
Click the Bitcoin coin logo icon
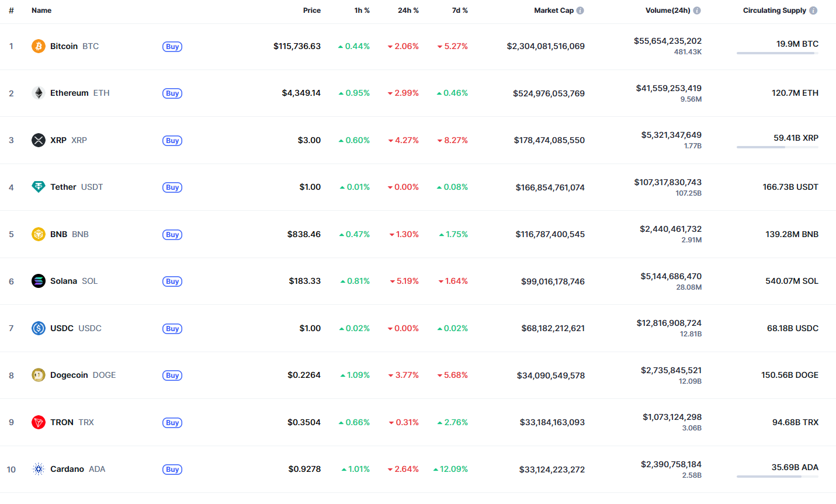pyautogui.click(x=39, y=46)
